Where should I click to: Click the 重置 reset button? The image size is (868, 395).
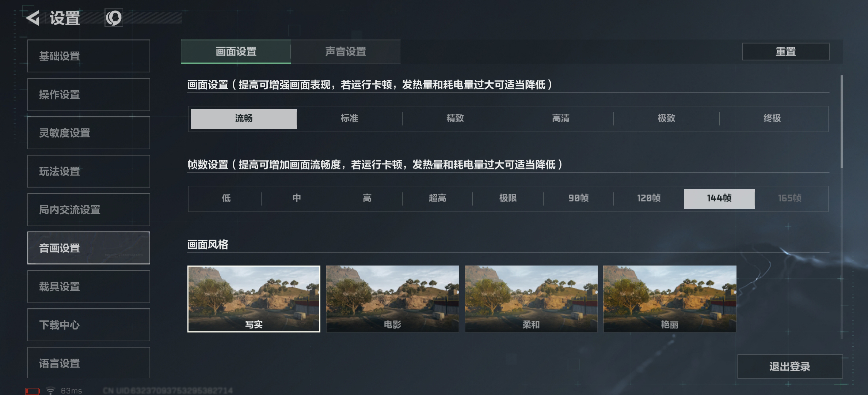pos(786,52)
